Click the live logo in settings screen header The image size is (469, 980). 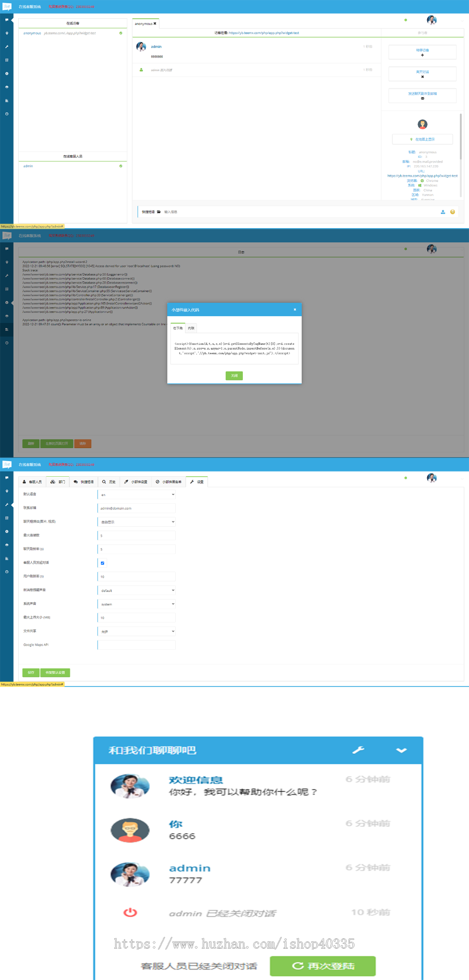coord(7,464)
